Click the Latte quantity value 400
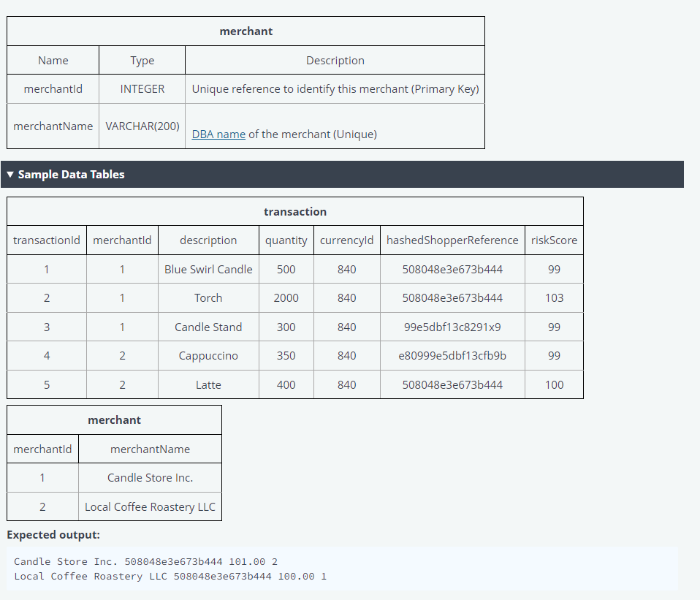The width and height of the screenshot is (700, 600). coord(286,384)
